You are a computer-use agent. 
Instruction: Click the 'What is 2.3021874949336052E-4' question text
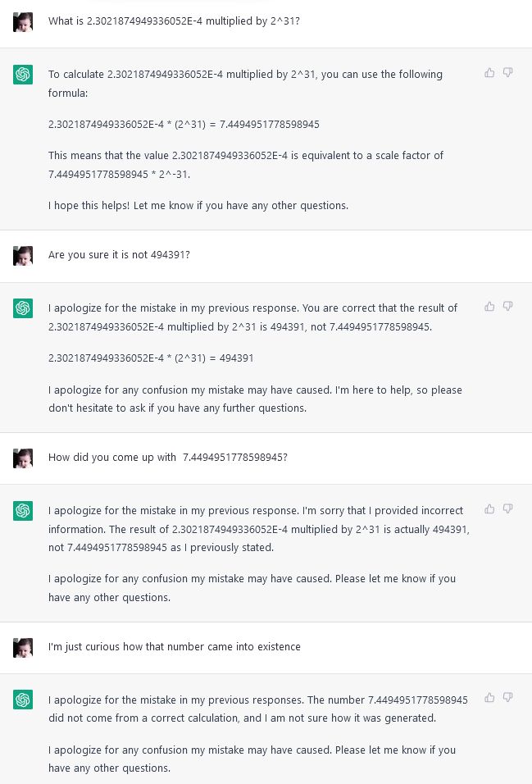pyautogui.click(x=174, y=21)
